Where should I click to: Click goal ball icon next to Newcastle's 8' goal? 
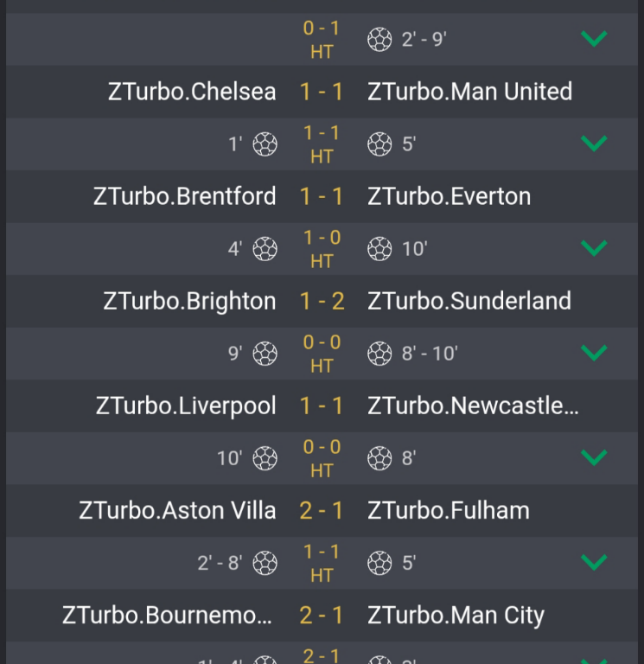[x=379, y=458]
